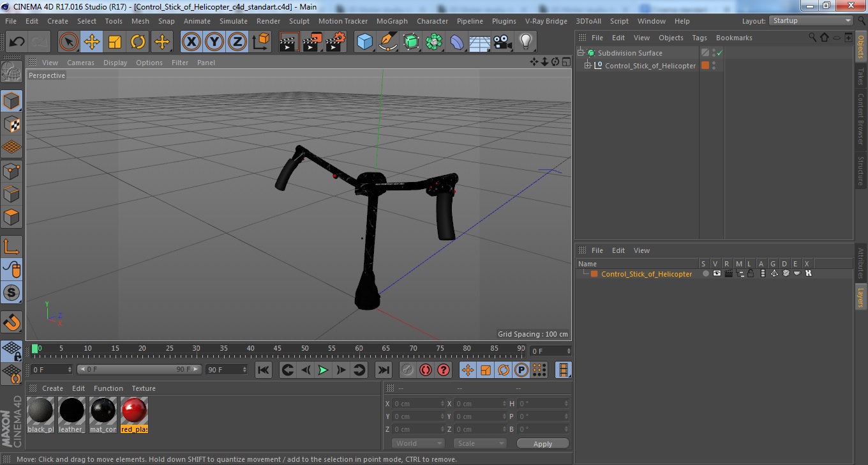Click the Undo arrow icon
The height and width of the screenshot is (465, 868).
tap(17, 42)
